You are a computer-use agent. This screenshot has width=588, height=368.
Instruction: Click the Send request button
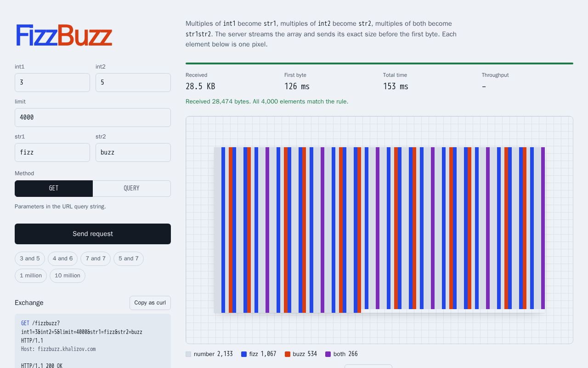(x=93, y=234)
